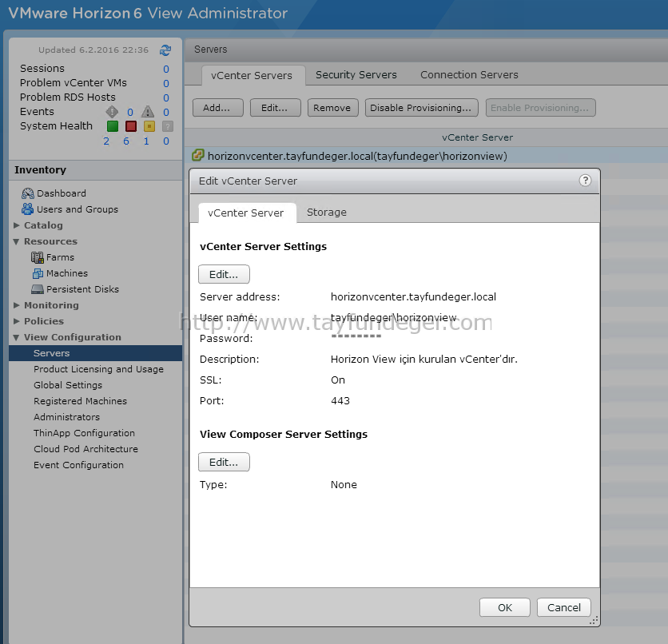Expand the Policies tree node
Viewport: 668px width, 644px height.
pos(17,320)
